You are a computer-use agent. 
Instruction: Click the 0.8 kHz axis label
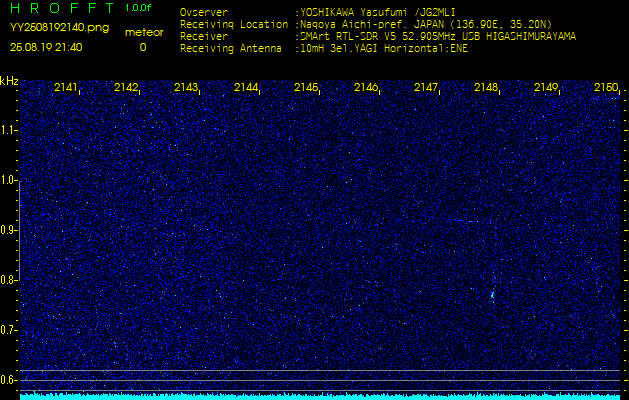[x=9, y=280]
